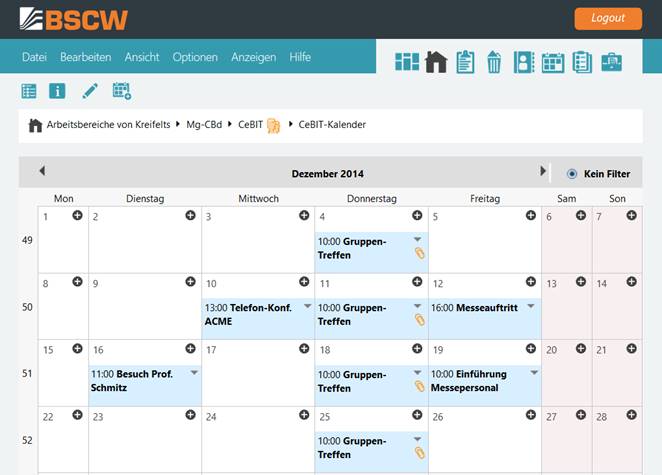
Task: Go to previous month arrow
Action: [x=42, y=172]
